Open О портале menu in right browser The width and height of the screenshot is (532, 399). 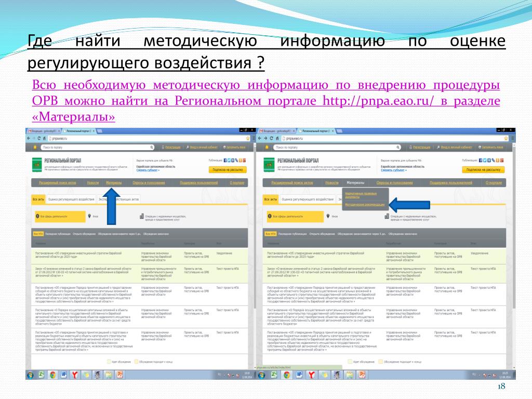[x=494, y=182]
